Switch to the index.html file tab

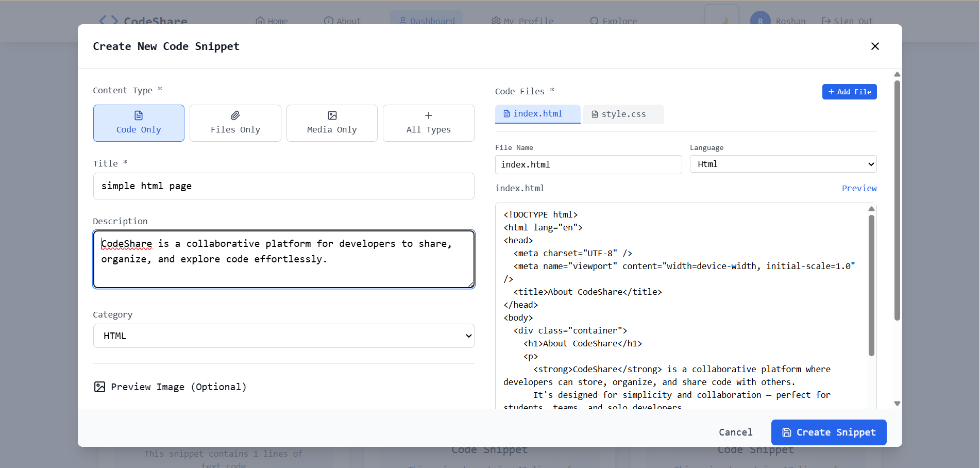538,114
